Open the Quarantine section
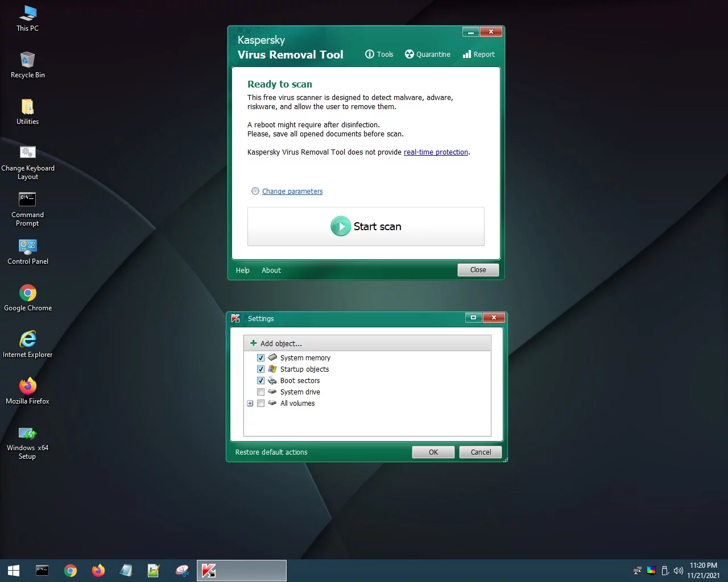Viewport: 728px width, 582px height. (x=427, y=55)
